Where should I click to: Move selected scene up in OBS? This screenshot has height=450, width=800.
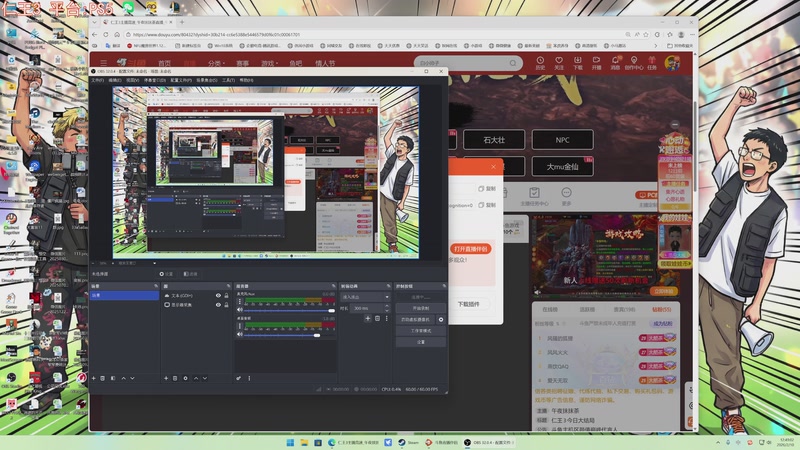[123, 378]
